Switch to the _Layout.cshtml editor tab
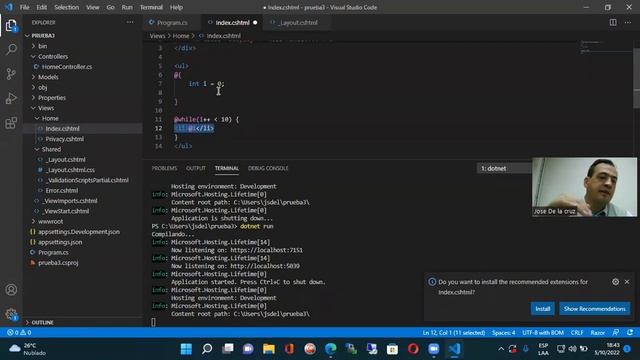The image size is (640, 360). pos(298,22)
